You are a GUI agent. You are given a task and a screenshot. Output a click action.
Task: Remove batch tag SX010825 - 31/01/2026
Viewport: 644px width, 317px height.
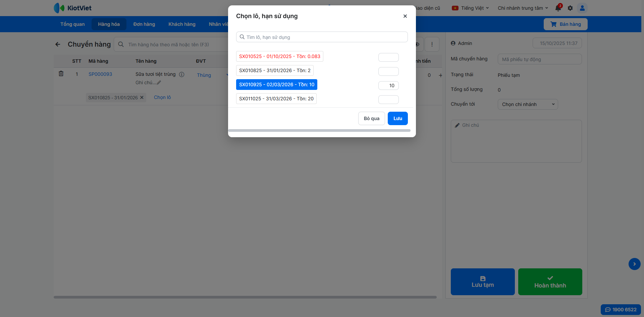142,98
